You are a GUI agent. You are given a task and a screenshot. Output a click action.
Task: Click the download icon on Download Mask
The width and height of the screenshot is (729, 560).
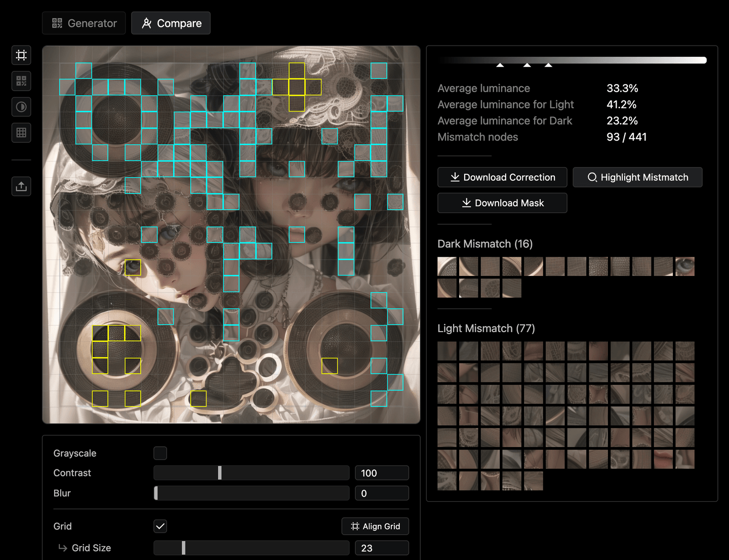(465, 203)
